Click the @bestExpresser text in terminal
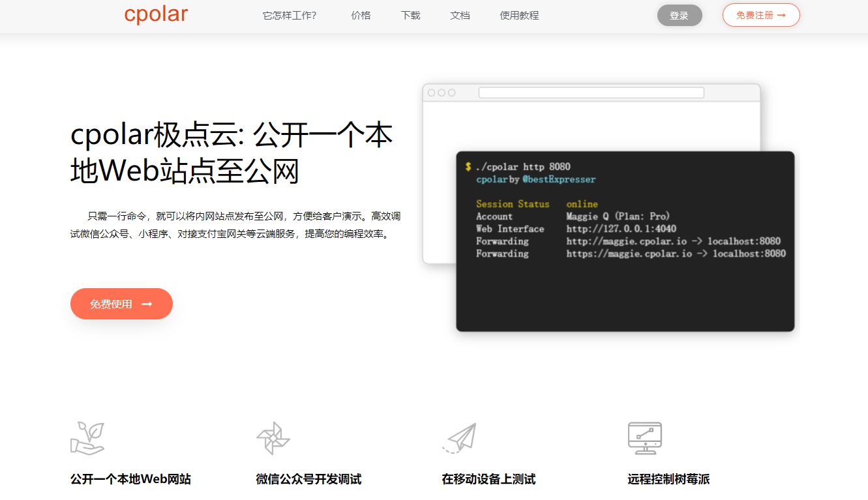The width and height of the screenshot is (868, 500). pyautogui.click(x=559, y=179)
